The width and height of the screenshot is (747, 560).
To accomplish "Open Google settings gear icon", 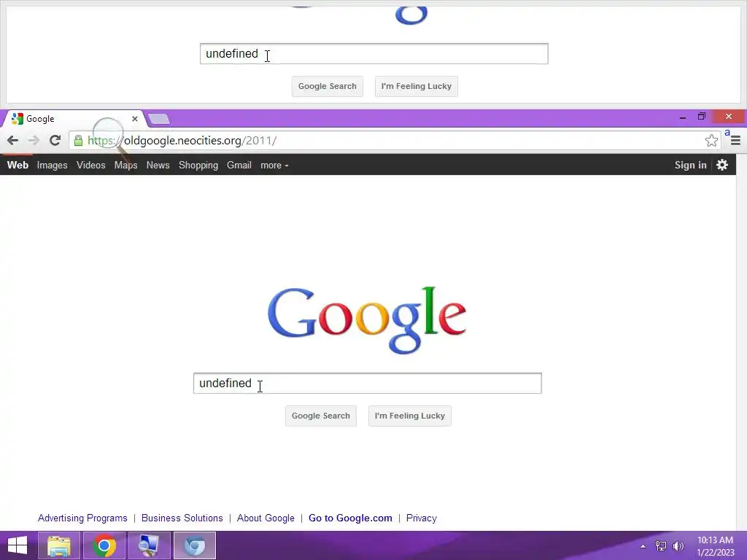I will tap(722, 165).
